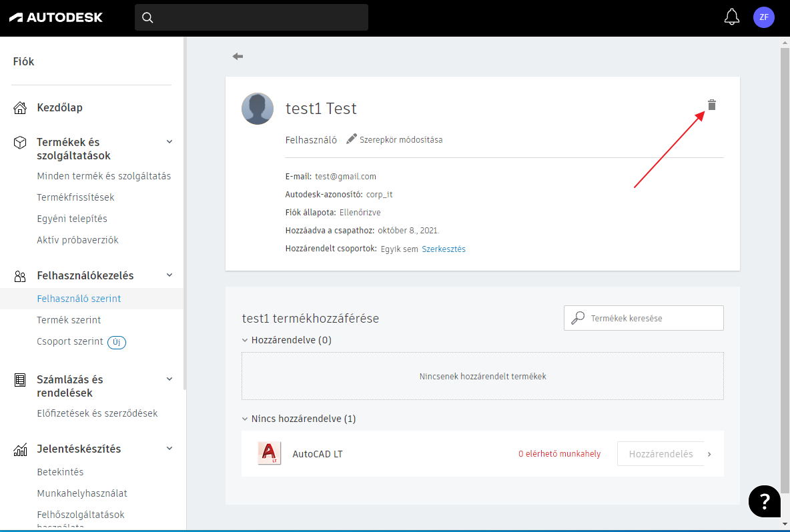Image resolution: width=790 pixels, height=532 pixels.
Task: Open Termék szerint in sidebar
Action: point(69,320)
